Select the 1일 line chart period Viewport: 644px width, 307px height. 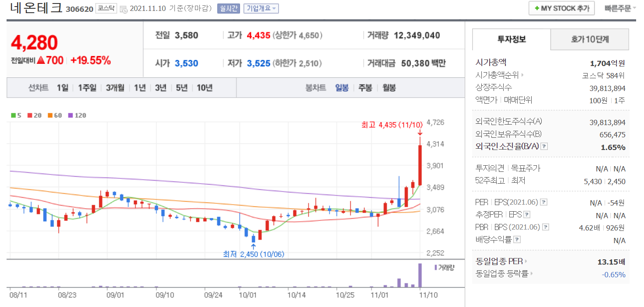tap(63, 88)
